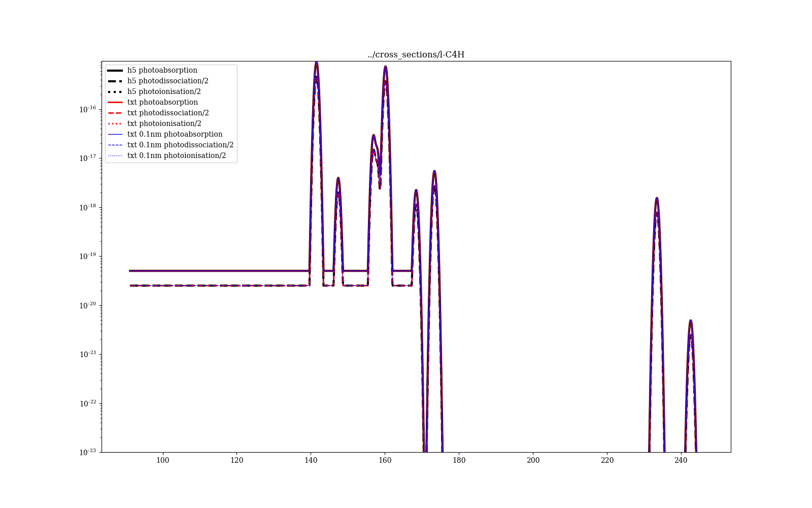Click the y-axis tick label 10^-16
Screen dimensions: 812x508
point(88,109)
